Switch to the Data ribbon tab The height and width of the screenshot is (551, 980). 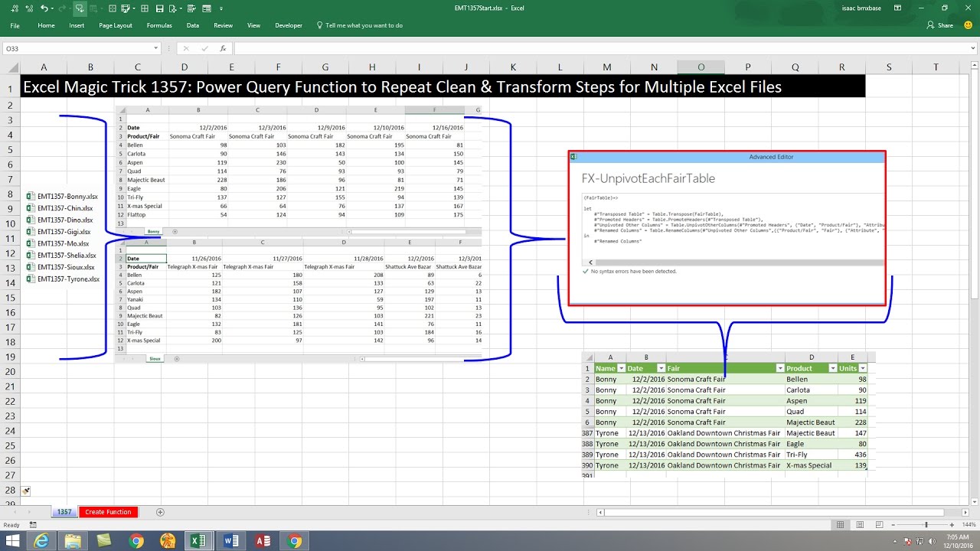pos(193,25)
